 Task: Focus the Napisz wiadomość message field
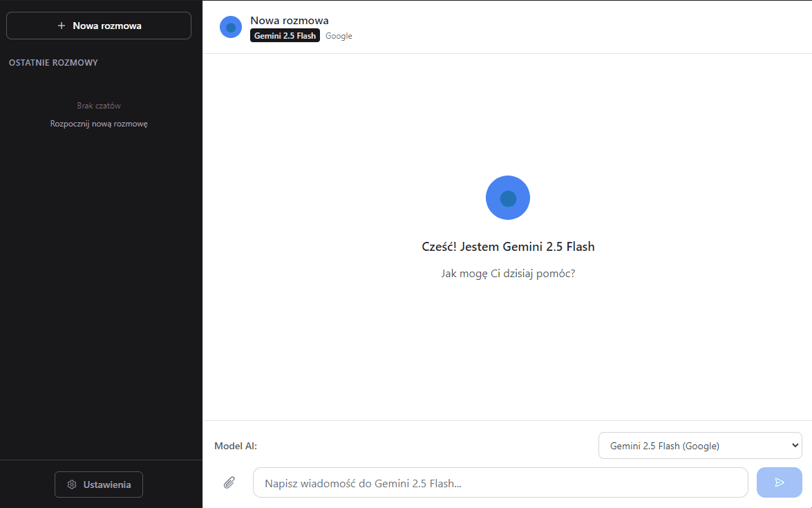tap(500, 482)
